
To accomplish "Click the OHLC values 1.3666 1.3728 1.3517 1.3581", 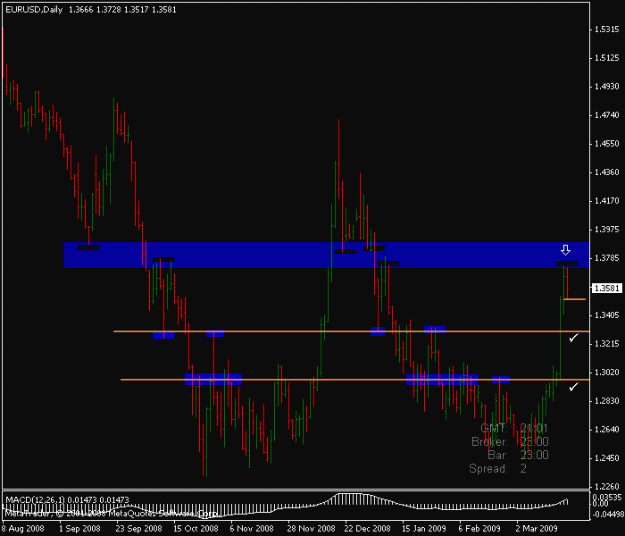I will click(x=122, y=10).
